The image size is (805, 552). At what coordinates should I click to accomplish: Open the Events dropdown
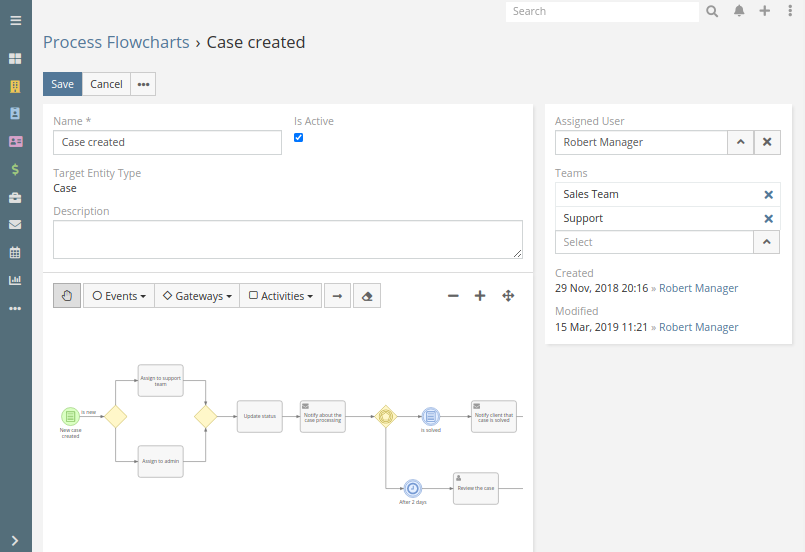[x=119, y=296]
